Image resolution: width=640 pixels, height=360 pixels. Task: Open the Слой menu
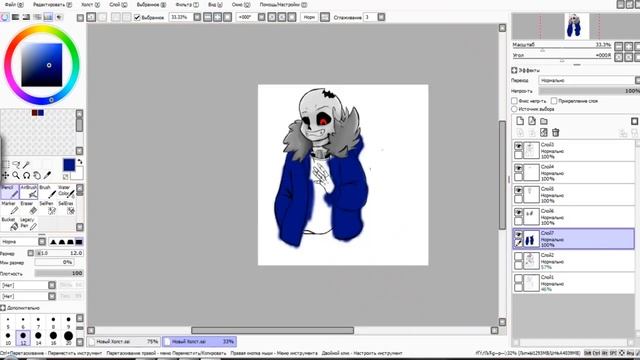point(118,4)
